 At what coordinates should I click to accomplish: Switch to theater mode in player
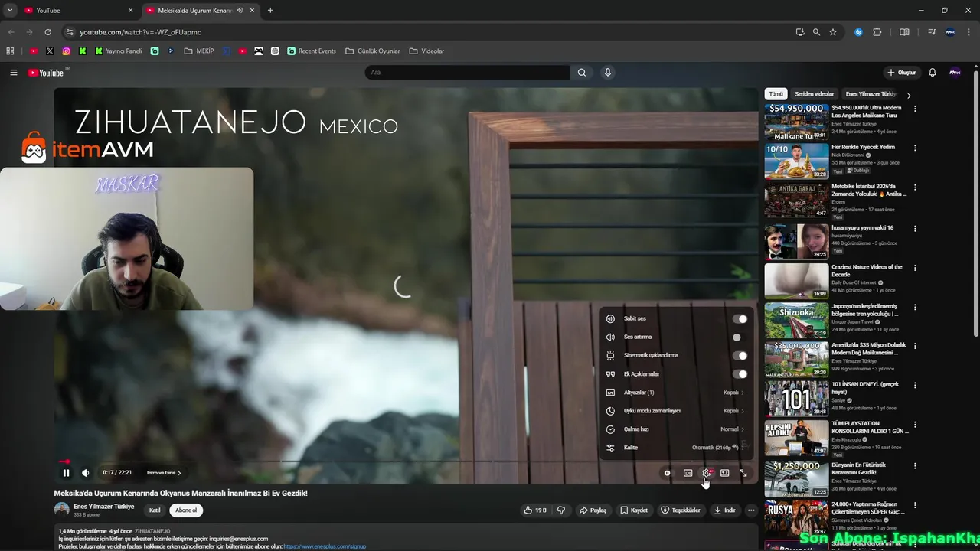(724, 473)
